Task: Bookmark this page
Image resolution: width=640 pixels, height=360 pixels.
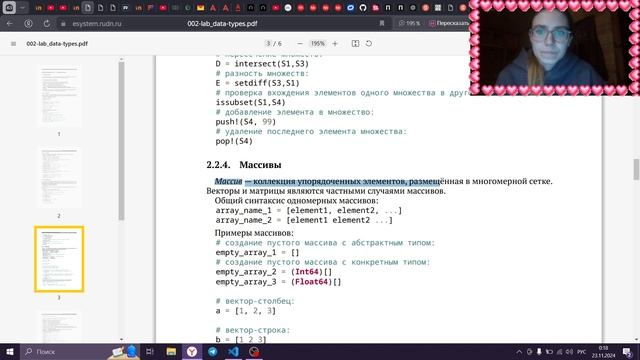Action: (382, 24)
